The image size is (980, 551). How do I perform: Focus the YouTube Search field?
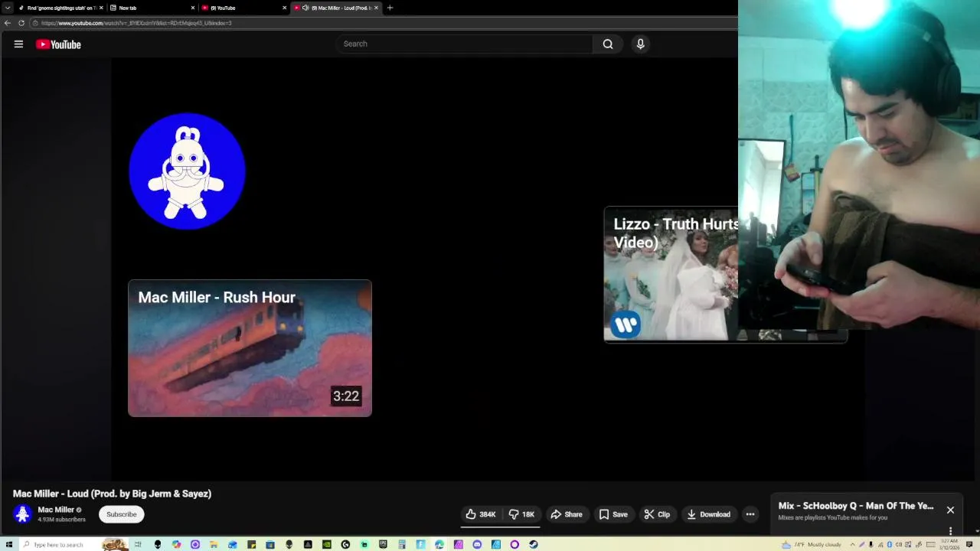click(x=465, y=44)
